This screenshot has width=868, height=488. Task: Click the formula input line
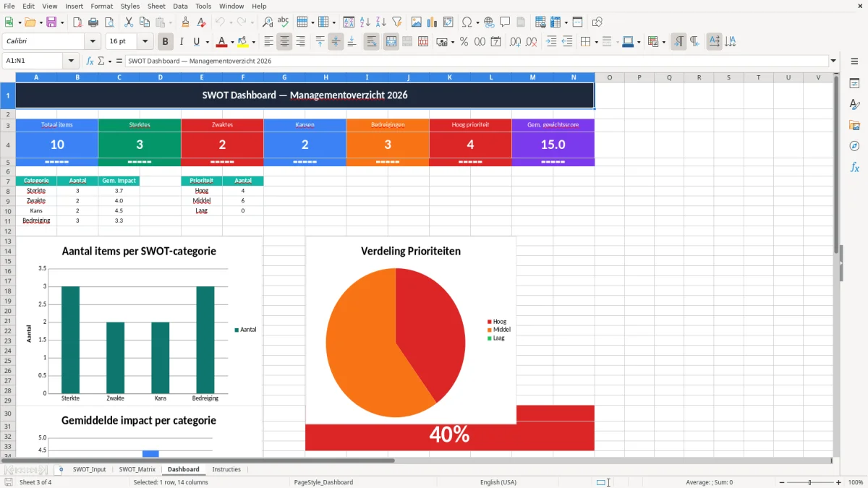(x=476, y=61)
